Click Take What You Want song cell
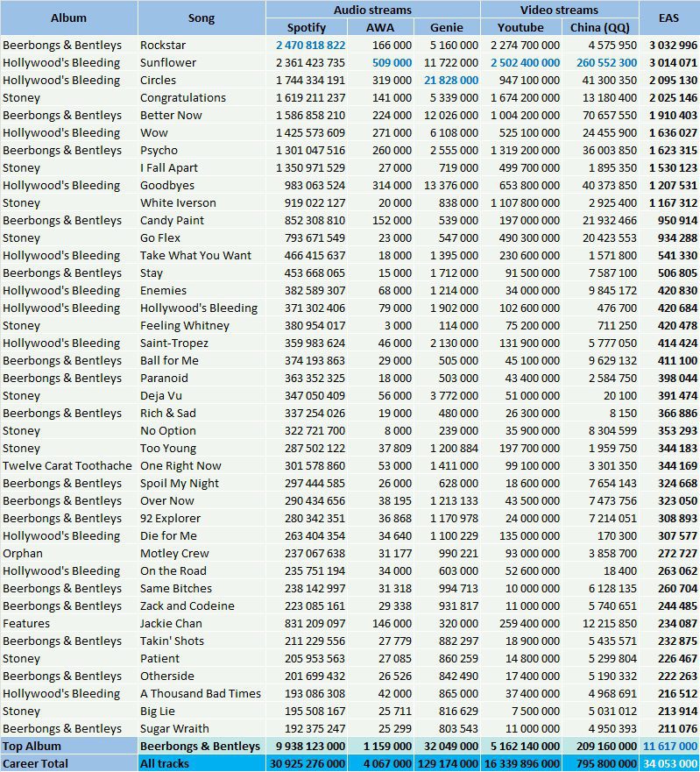This screenshot has width=700, height=772. click(x=202, y=256)
